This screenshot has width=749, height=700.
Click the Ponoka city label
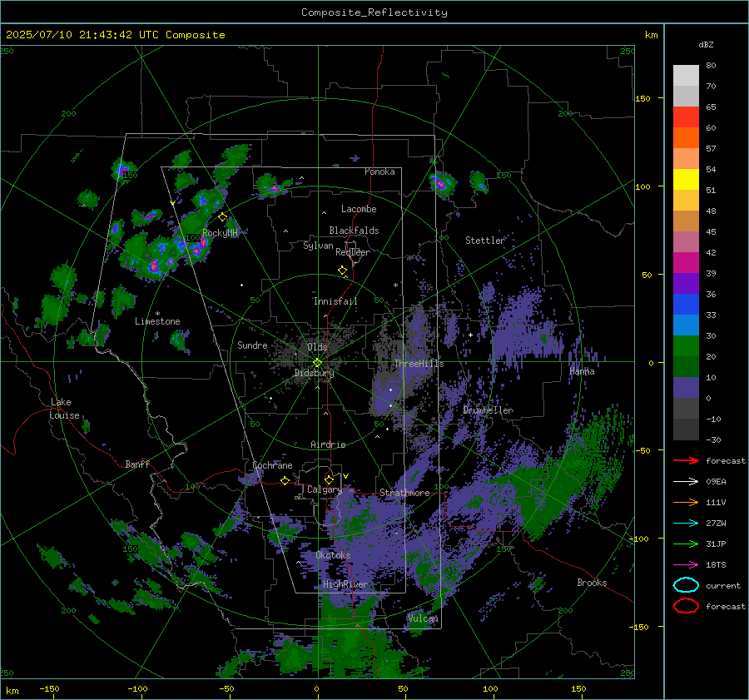379,171
